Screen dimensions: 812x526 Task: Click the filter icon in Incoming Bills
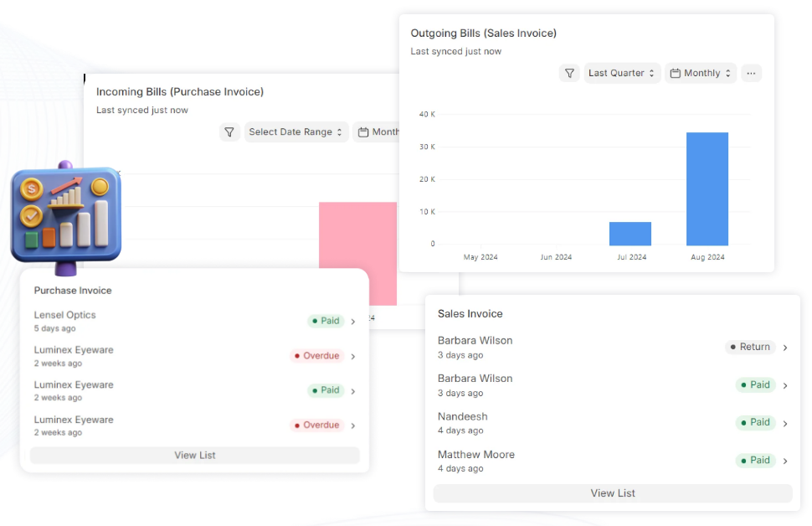click(x=229, y=131)
